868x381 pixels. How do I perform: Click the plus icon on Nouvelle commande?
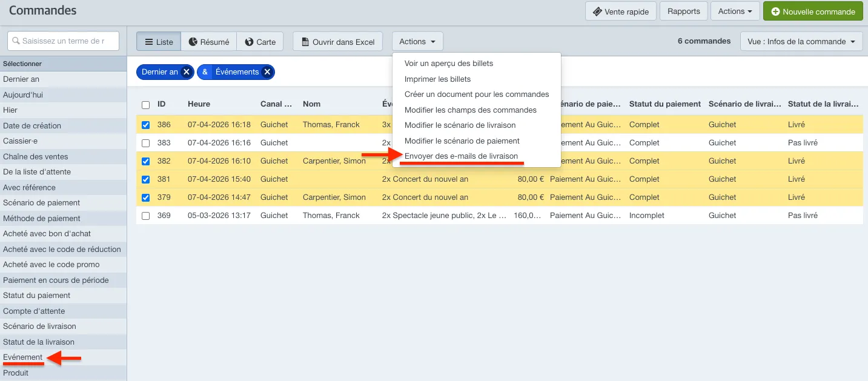775,12
